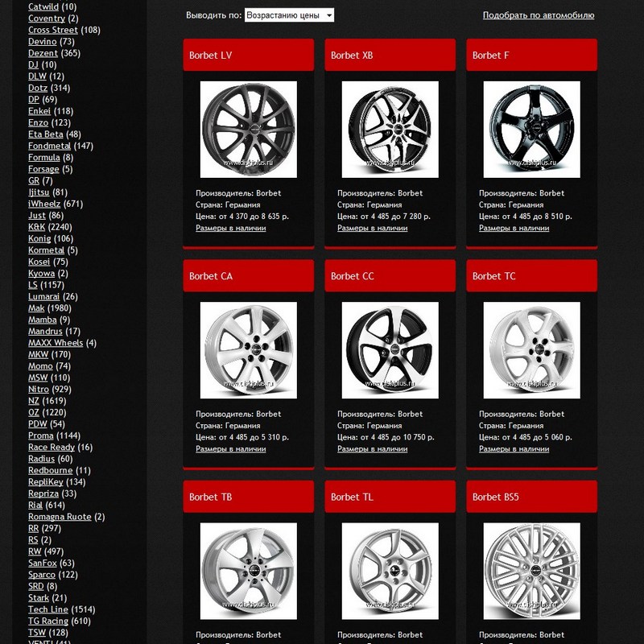Open the Borbet TL wheel image
This screenshot has width=644, height=644.
[x=390, y=571]
